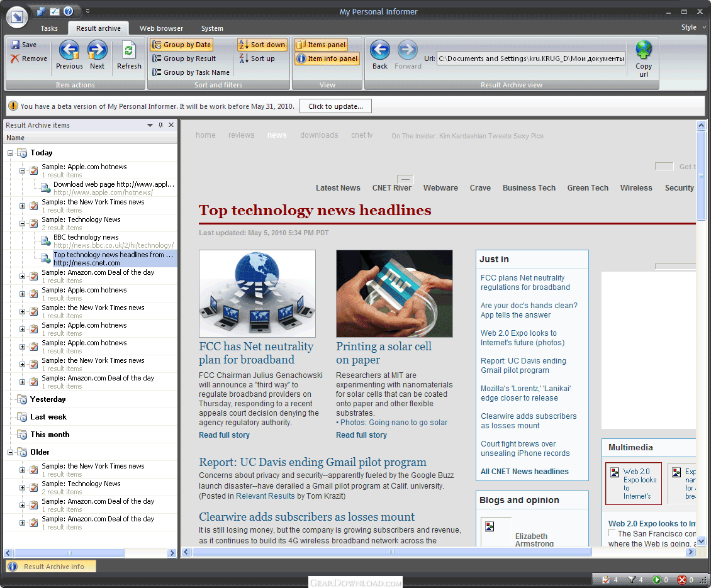The image size is (711, 588).
Task: Toggle Group by Date option
Action: coord(182,45)
